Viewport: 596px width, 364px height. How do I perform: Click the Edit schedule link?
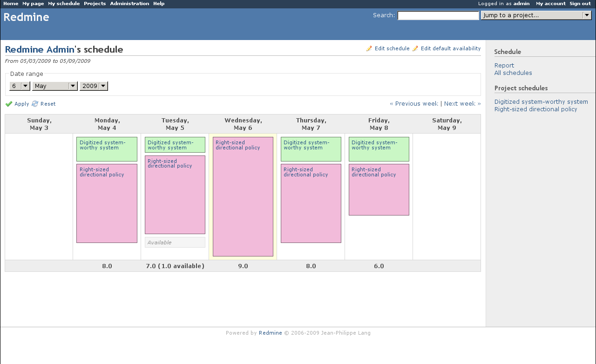(392, 48)
